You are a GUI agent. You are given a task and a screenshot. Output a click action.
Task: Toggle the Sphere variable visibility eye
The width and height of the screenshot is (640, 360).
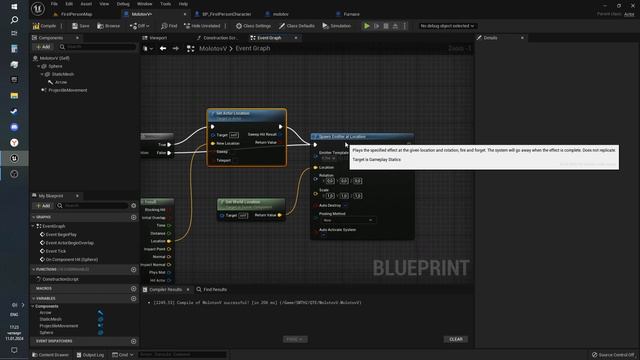coord(100,333)
